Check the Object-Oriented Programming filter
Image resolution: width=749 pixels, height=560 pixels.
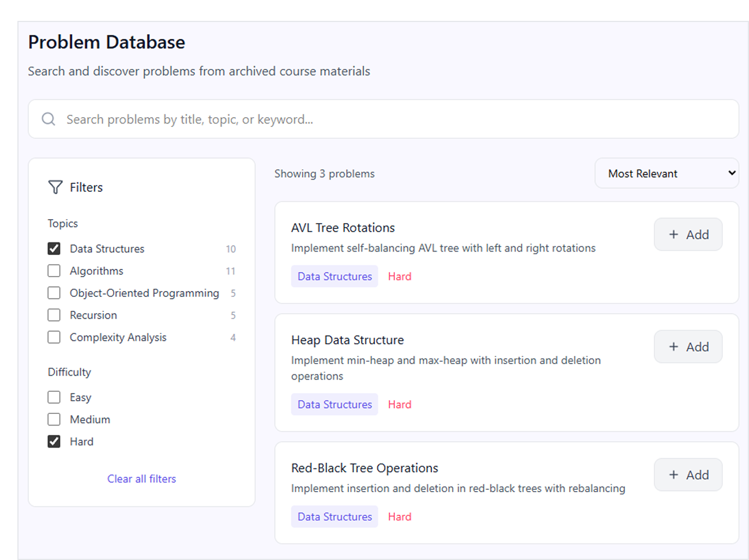pyautogui.click(x=54, y=293)
